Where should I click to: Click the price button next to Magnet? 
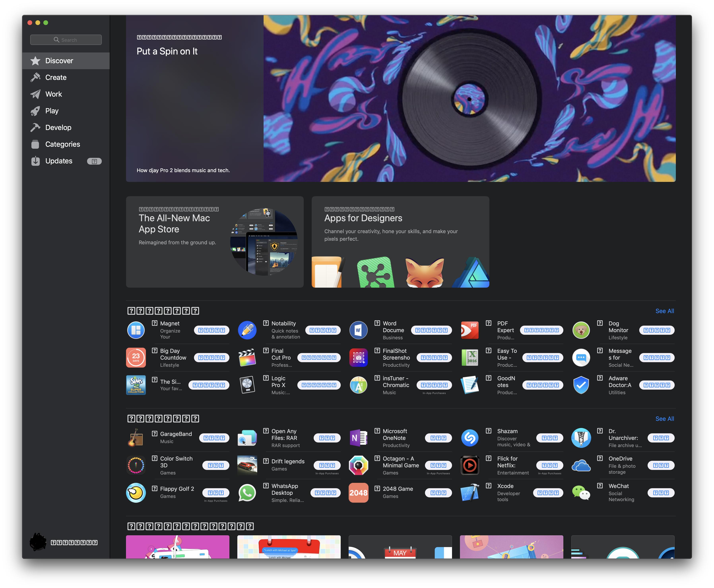click(x=212, y=330)
